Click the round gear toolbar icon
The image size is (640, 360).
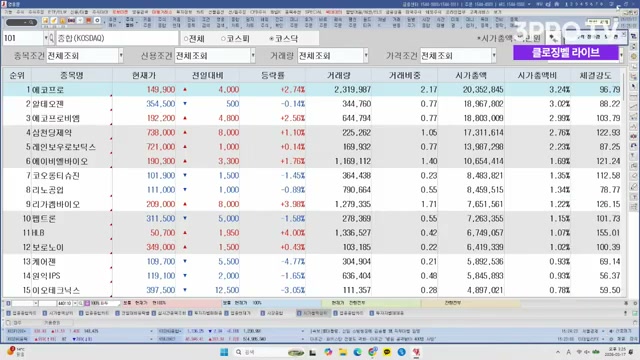pos(98,20)
